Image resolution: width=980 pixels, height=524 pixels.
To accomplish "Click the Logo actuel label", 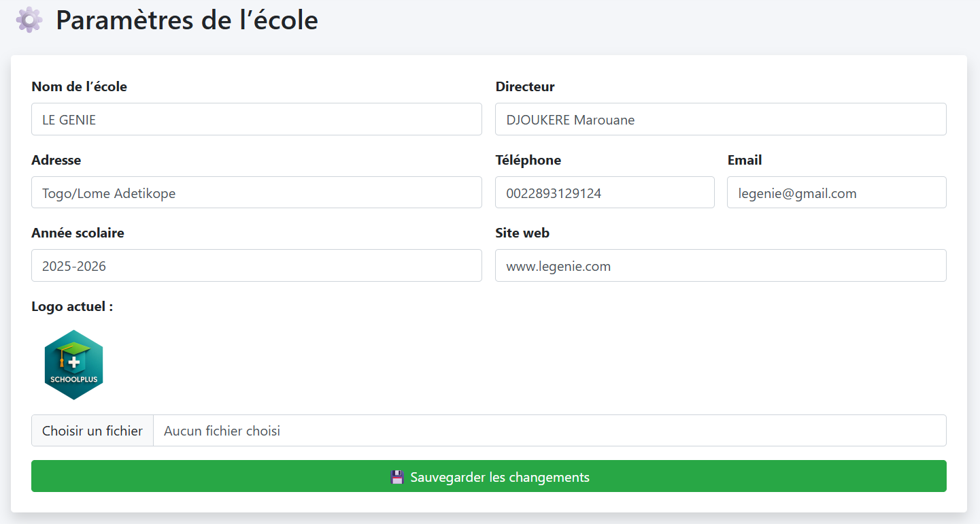I will coord(71,306).
